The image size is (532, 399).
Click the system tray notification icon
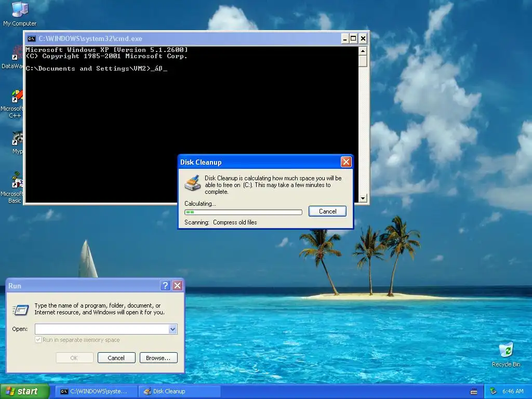494,391
